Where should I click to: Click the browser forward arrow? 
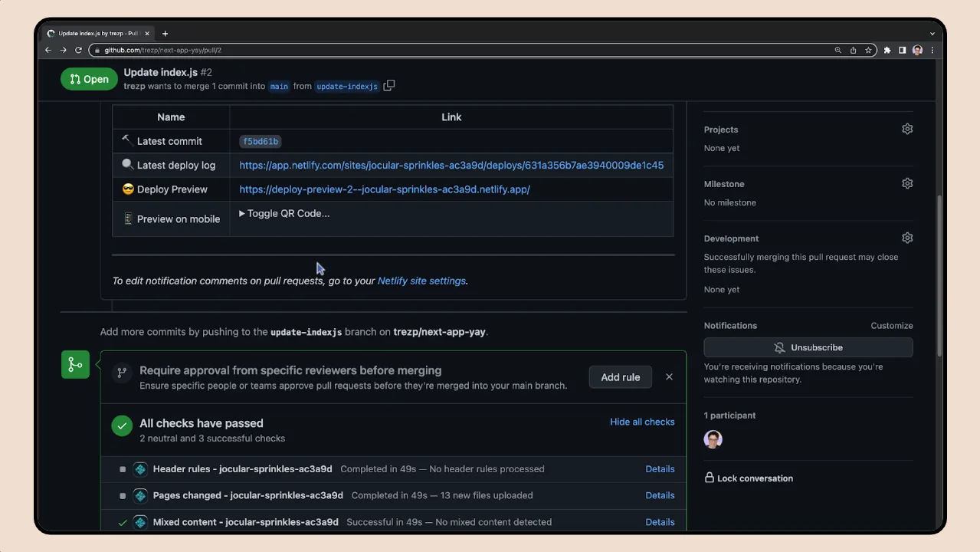(64, 50)
